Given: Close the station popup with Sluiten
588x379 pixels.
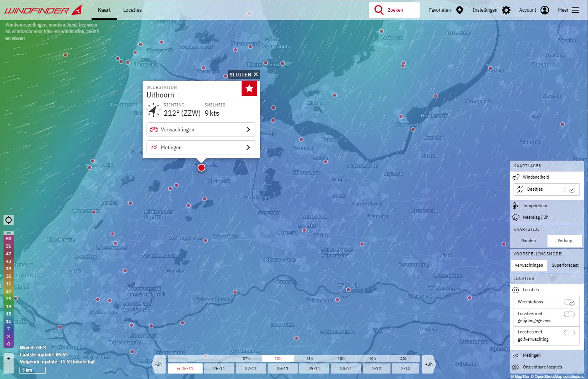Looking at the screenshot, I should 244,74.
